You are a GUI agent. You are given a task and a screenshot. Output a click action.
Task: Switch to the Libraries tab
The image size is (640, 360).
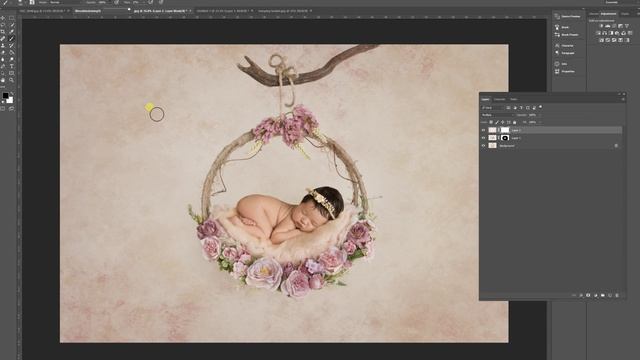(593, 14)
